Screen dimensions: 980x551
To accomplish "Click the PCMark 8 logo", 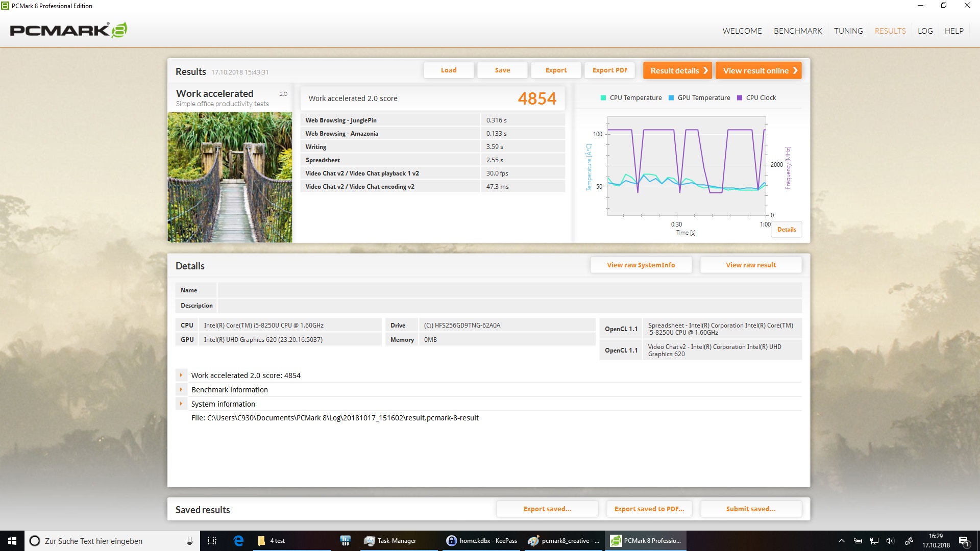I will point(68,30).
